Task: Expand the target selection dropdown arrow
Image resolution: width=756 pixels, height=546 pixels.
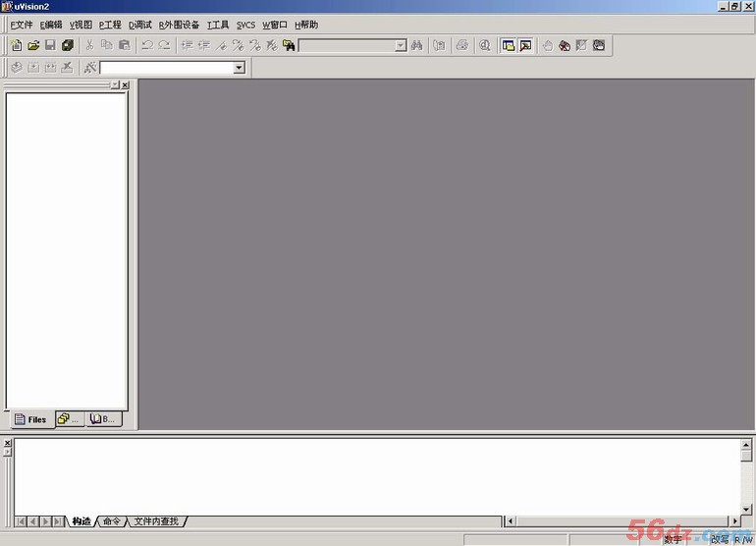Action: [x=240, y=68]
